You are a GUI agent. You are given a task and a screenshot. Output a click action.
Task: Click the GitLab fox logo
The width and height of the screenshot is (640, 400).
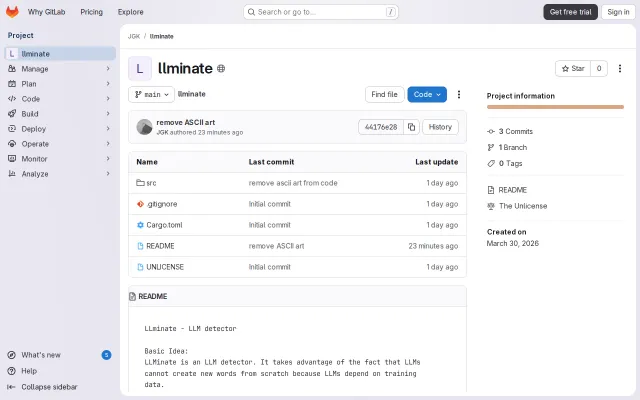tap(12, 12)
